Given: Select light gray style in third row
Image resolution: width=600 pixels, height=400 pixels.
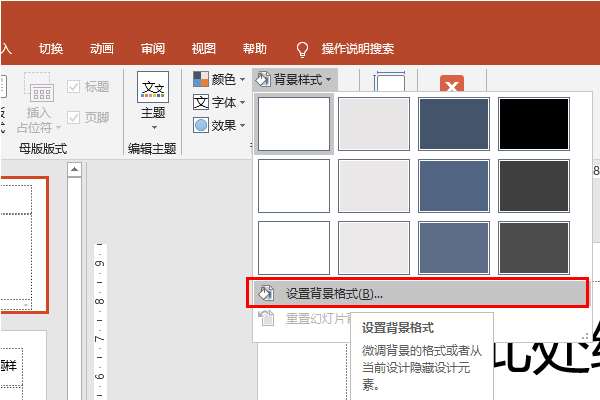Looking at the screenshot, I should click(374, 248).
